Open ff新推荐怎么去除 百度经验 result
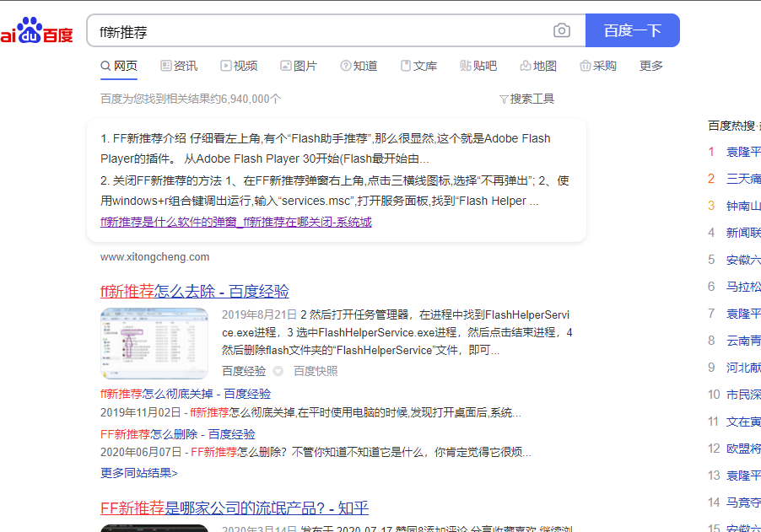This screenshot has width=761, height=532. tap(195, 292)
